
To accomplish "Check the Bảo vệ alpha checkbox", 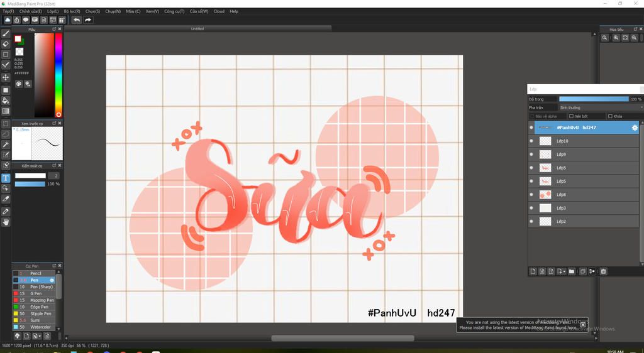I will [x=532, y=116].
